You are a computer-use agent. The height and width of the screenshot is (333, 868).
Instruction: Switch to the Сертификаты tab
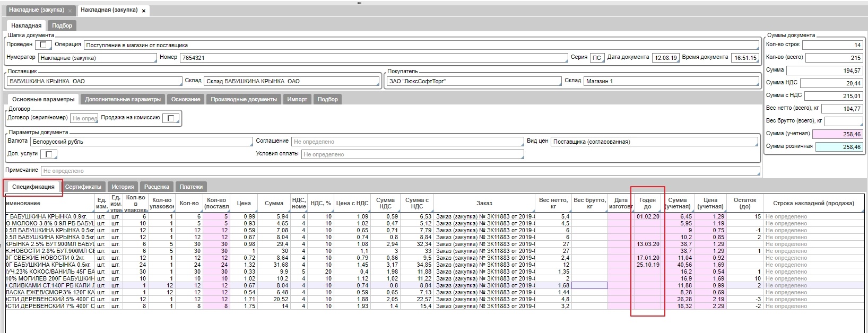tap(83, 187)
